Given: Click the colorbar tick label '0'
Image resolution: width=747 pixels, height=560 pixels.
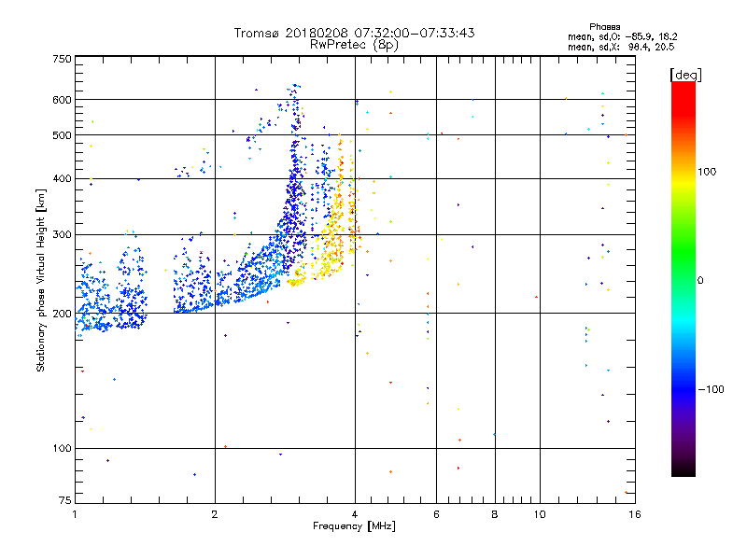Looking at the screenshot, I should pos(700,281).
